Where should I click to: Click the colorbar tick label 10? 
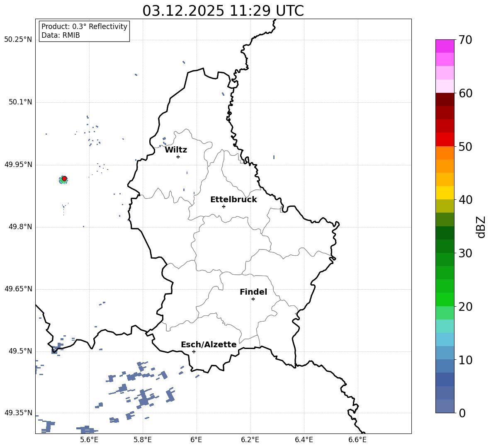tap(465, 360)
